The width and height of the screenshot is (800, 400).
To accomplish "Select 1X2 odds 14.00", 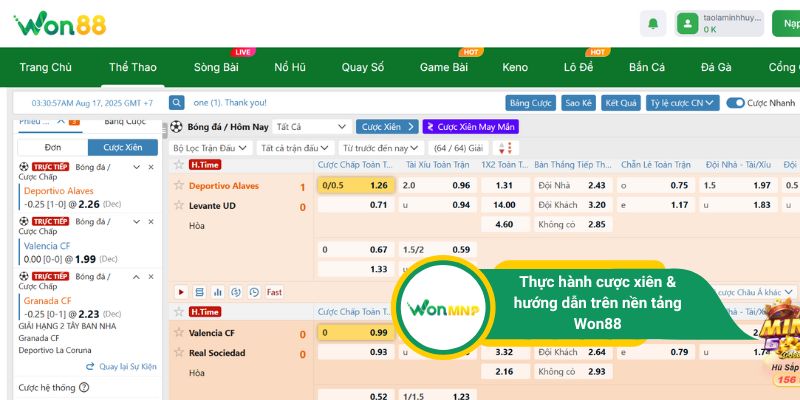I will (x=505, y=205).
